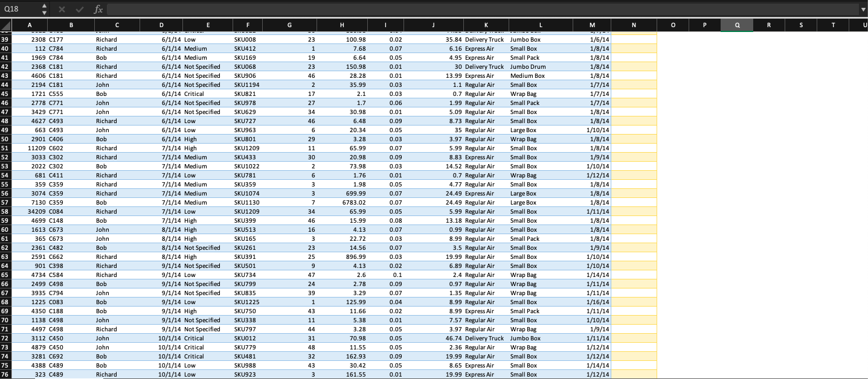868x379 pixels.
Task: Select row 76 by clicking its row number
Action: tap(7, 374)
